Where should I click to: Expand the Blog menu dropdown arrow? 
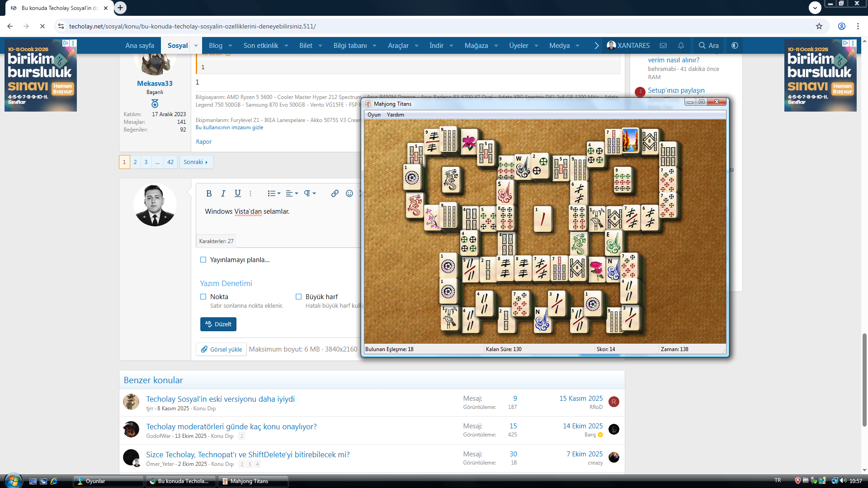[x=230, y=46]
